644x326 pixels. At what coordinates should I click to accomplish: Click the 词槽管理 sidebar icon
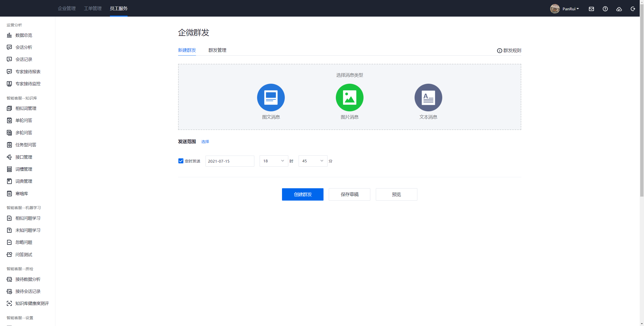[x=9, y=169]
